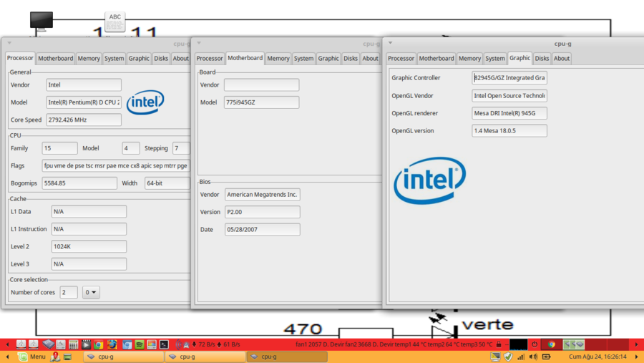Launch Firefox from the red panel
The width and height of the screenshot is (644, 363).
112,344
